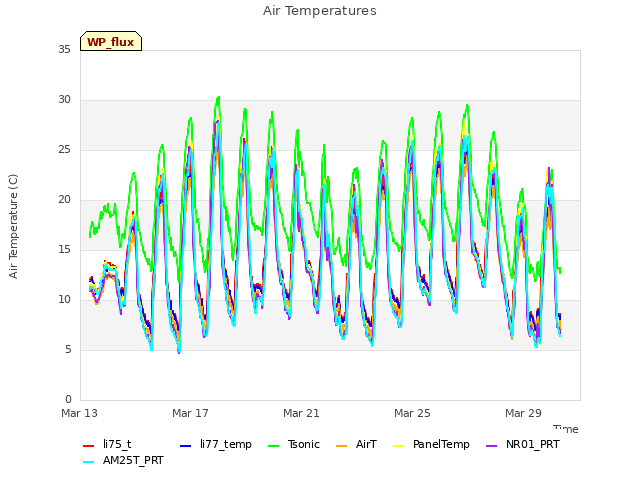Click the 0 y-axis tick label

(68, 400)
